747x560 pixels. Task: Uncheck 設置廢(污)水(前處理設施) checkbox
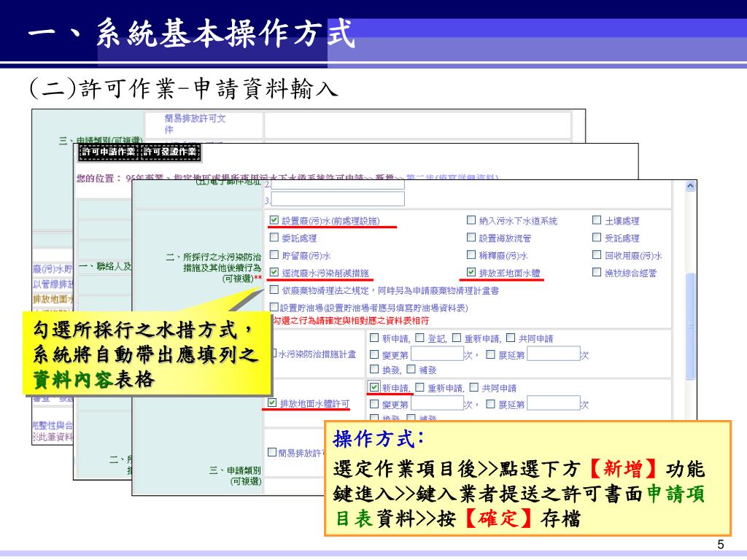click(274, 220)
